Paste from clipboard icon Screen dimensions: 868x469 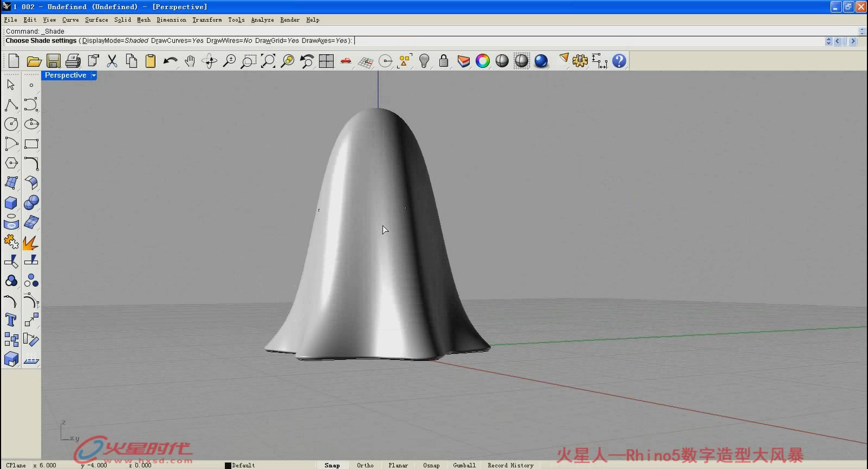click(150, 61)
